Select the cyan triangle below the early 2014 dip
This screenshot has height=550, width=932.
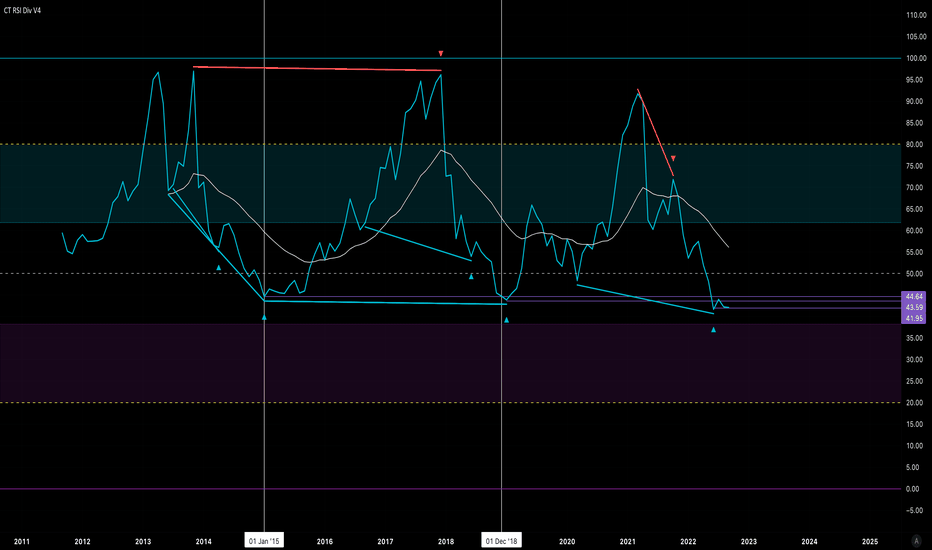tap(218, 268)
